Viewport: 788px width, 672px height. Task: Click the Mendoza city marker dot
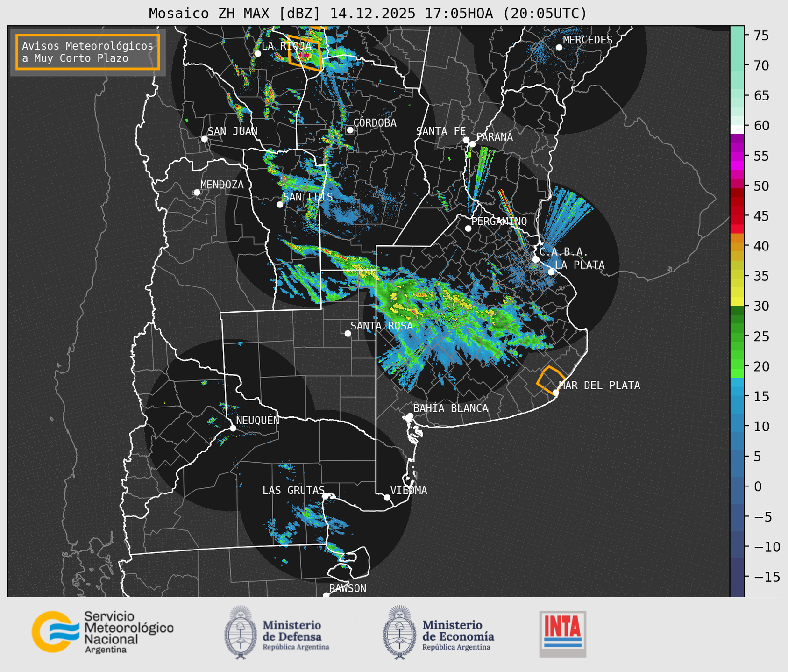(197, 193)
